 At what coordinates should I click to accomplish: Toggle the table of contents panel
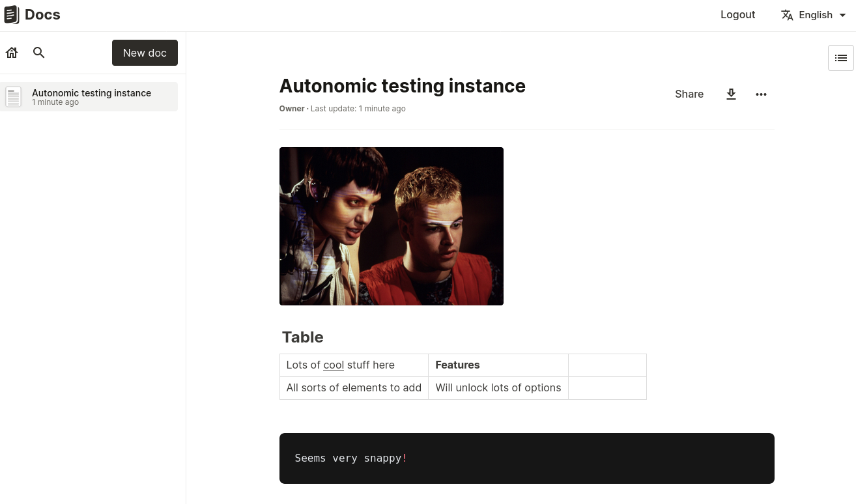click(x=840, y=58)
